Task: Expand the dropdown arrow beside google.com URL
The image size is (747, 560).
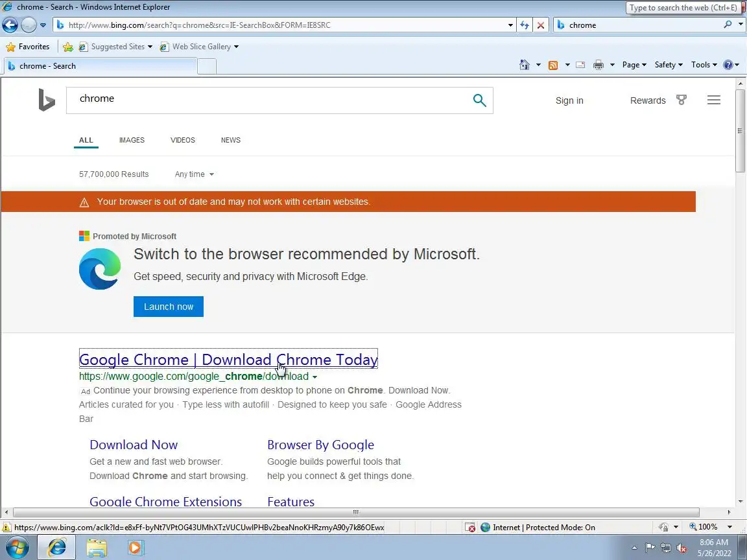Action: pyautogui.click(x=314, y=377)
